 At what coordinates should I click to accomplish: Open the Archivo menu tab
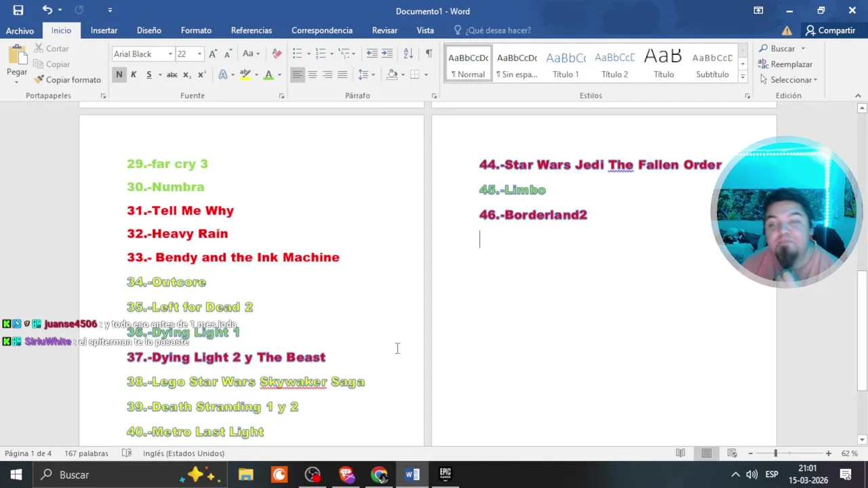click(20, 30)
